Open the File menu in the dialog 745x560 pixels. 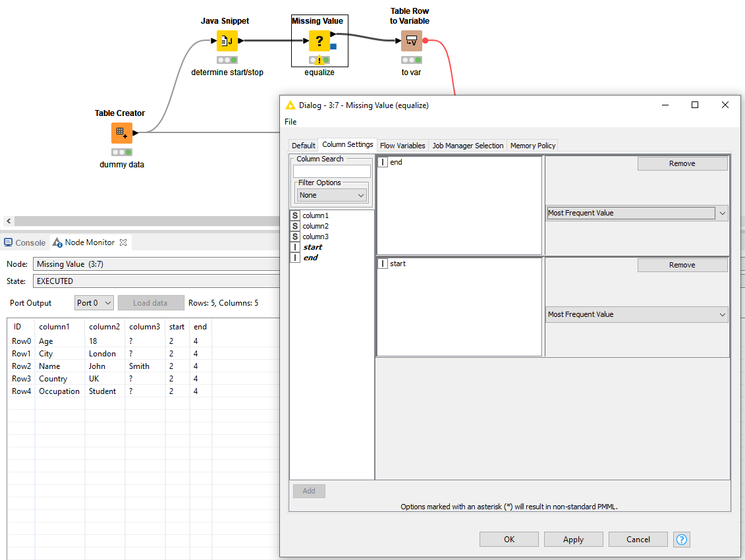[291, 122]
